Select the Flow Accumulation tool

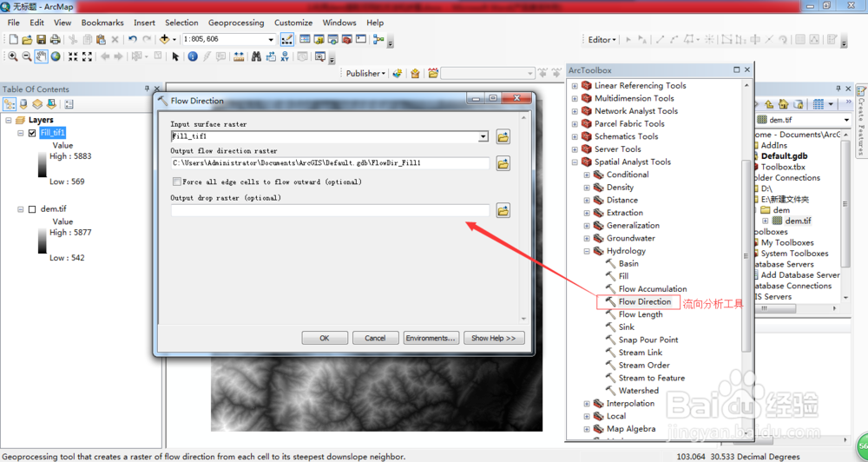click(x=653, y=289)
